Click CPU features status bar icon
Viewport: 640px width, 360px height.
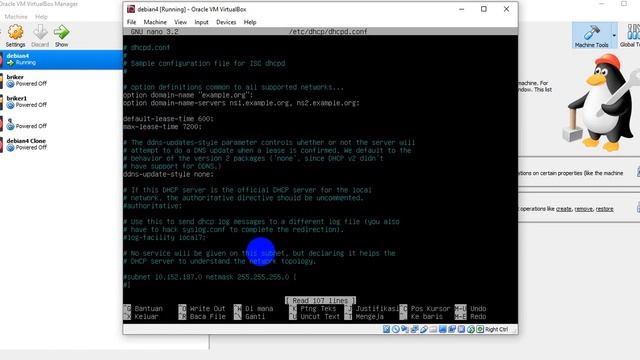pyautogui.click(x=461, y=329)
